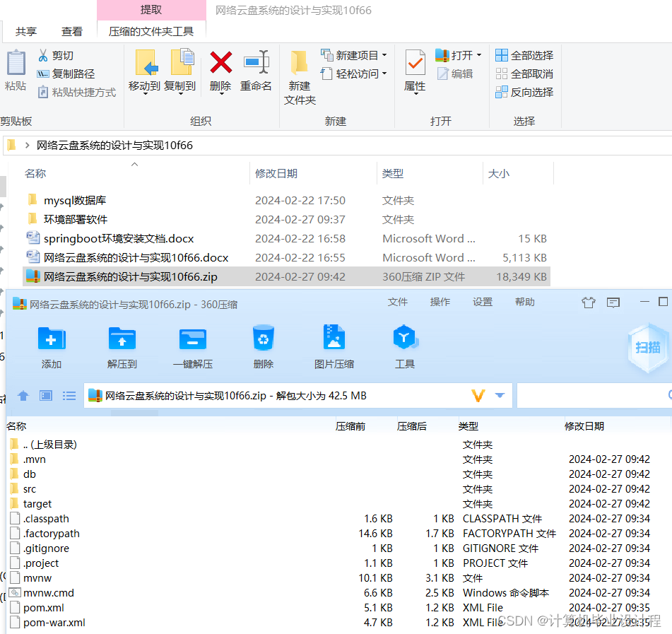This screenshot has width=672, height=634.
Task: Toggle the thumbnail view icon in 360压缩
Action: coord(45,395)
